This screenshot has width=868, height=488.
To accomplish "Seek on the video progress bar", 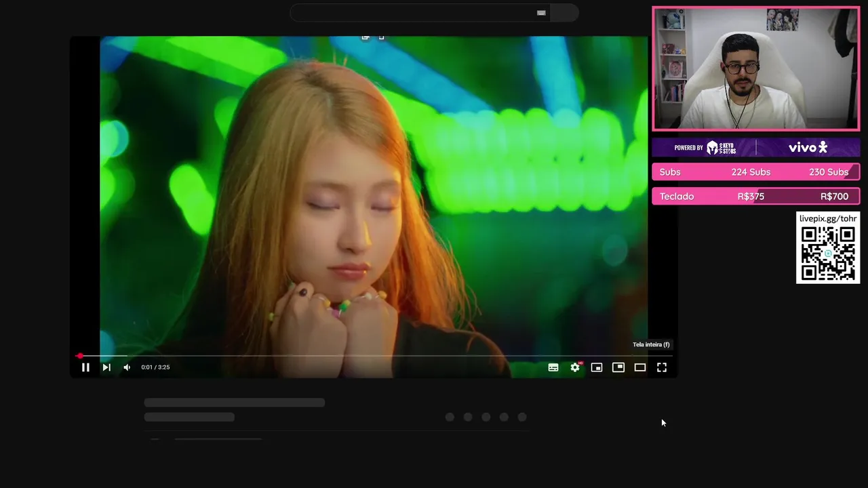I will 374,356.
